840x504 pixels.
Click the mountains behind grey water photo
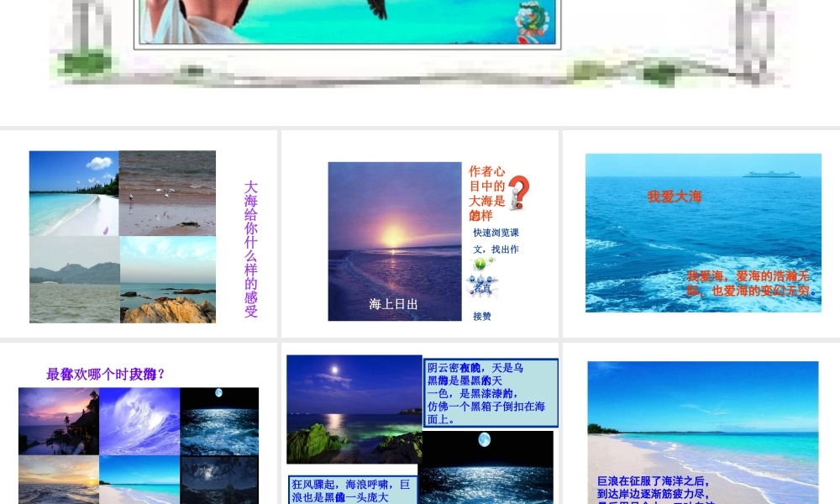[x=75, y=279]
